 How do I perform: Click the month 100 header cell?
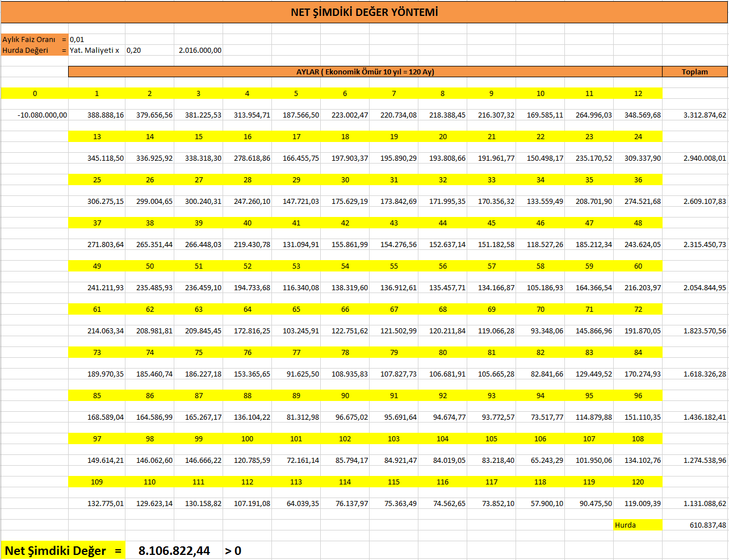(248, 439)
